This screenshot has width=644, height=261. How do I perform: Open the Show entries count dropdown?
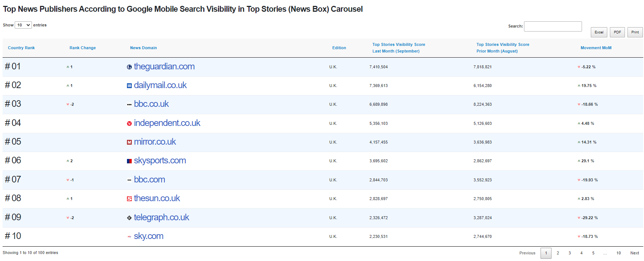pos(23,25)
